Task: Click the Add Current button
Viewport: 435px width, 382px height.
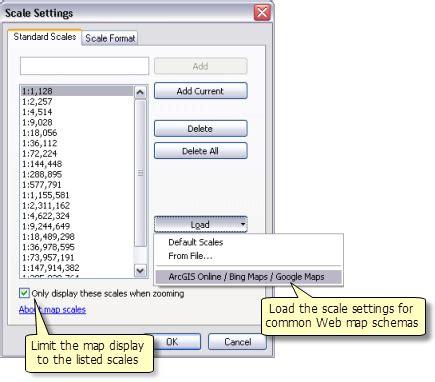Action: 200,91
